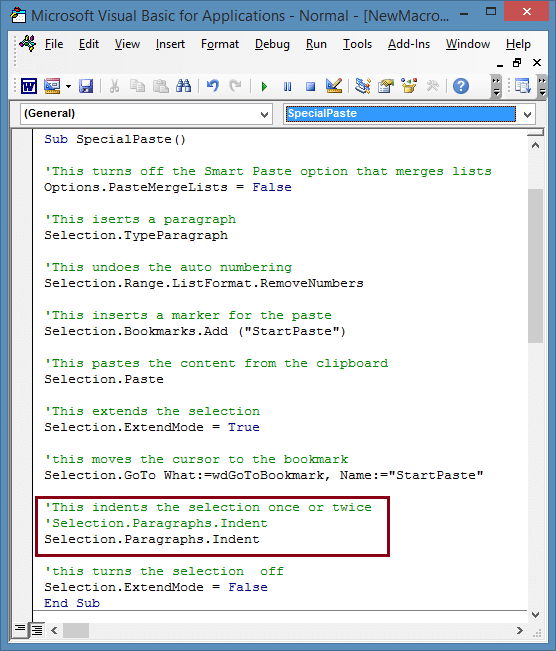This screenshot has height=651, width=556.
Task: Click vertical scrollbar down arrow
Action: point(535,615)
